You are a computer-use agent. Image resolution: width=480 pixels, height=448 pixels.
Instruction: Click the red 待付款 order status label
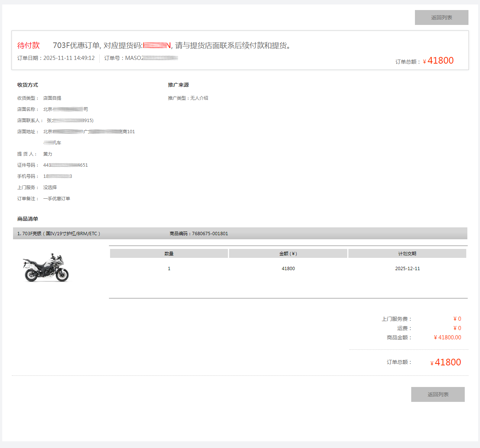28,45
